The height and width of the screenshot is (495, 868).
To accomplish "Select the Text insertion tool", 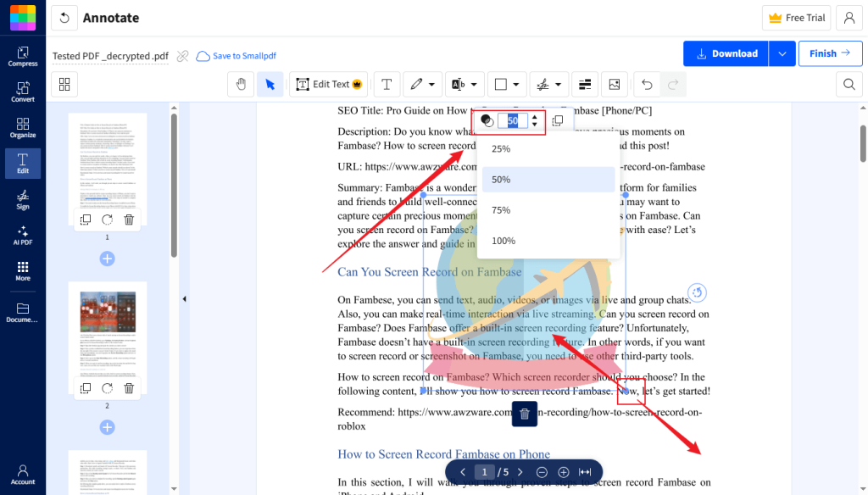I will point(387,84).
